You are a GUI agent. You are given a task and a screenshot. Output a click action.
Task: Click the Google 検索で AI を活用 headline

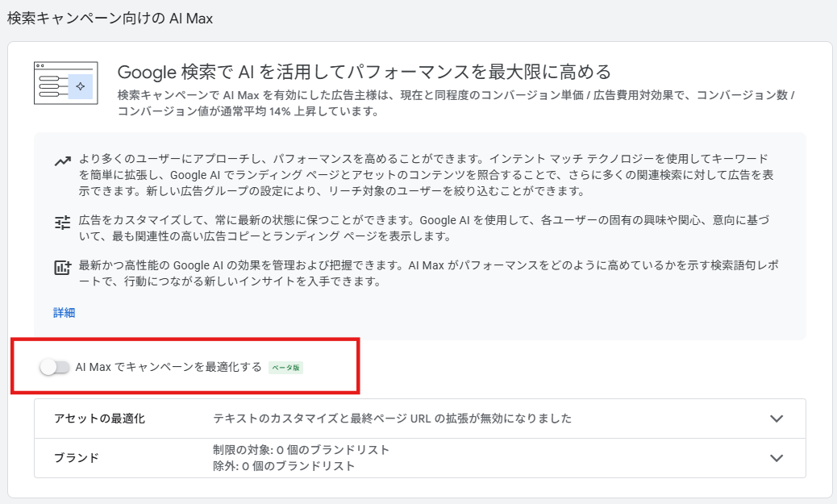[x=364, y=72]
